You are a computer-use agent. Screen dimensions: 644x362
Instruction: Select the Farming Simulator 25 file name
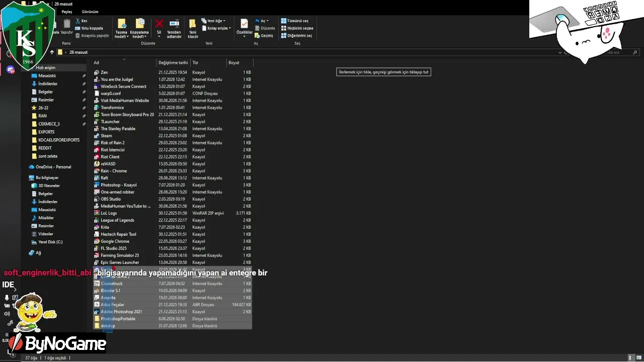coord(120,255)
